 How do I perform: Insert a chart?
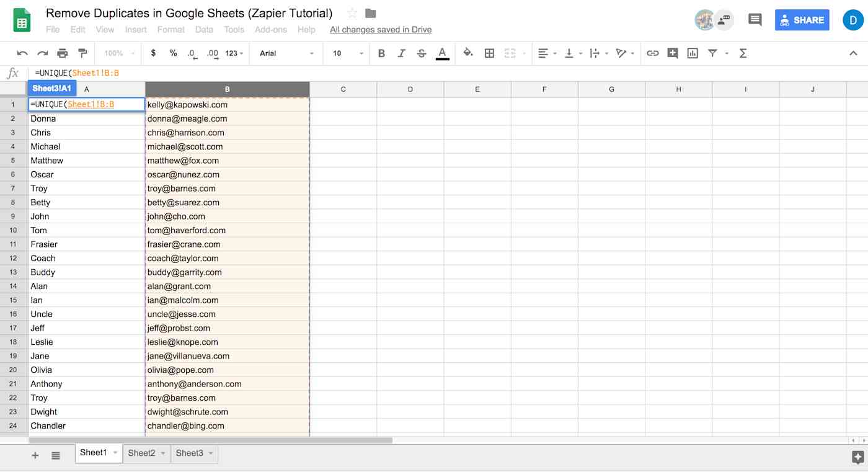tap(692, 53)
